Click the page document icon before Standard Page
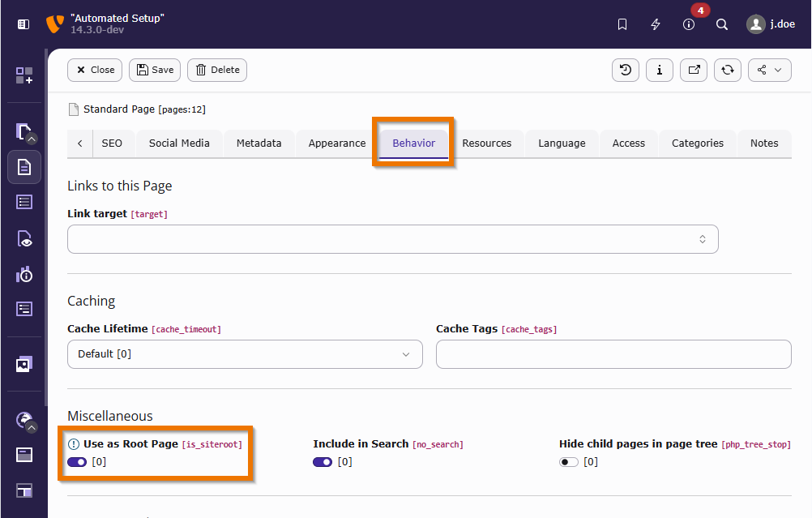The height and width of the screenshot is (518, 812). 74,109
